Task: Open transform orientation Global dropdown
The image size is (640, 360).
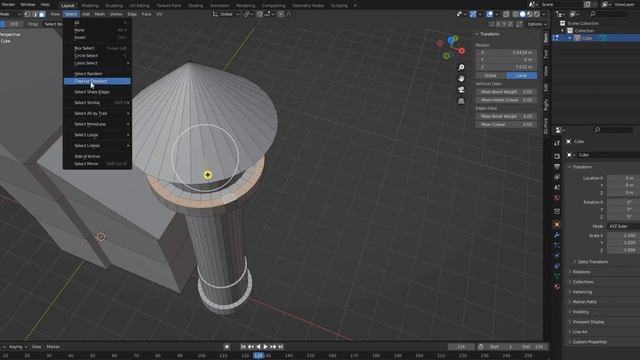Action: coord(226,14)
